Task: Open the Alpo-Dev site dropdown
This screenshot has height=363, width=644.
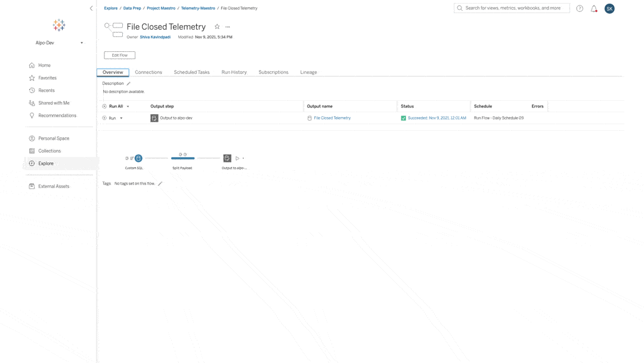Action: [x=59, y=43]
